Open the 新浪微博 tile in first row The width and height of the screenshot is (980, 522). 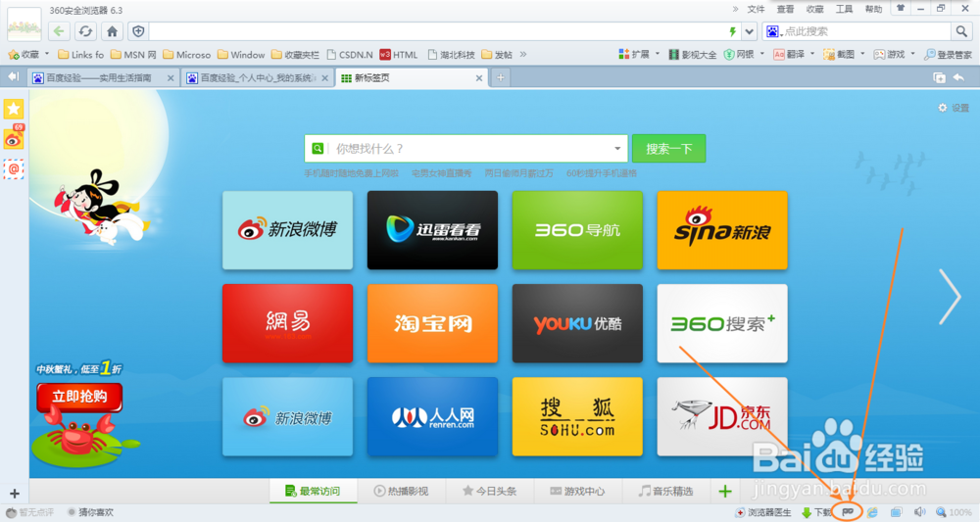[287, 230]
